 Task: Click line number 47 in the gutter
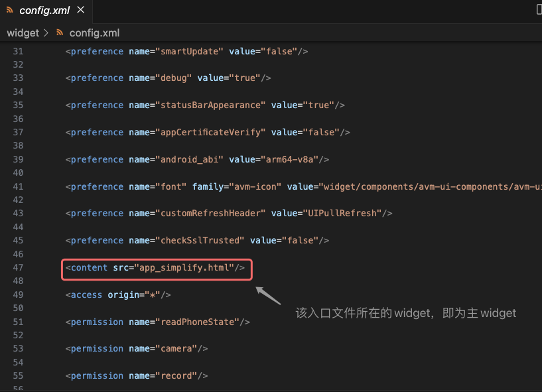(18, 267)
